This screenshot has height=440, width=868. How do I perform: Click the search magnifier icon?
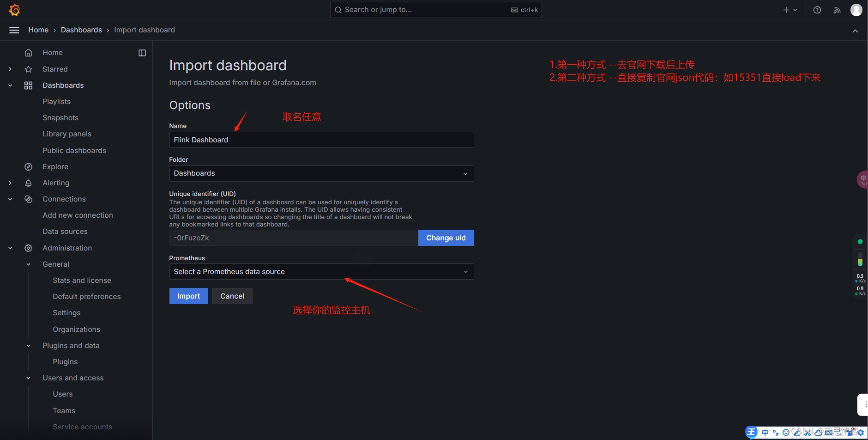338,10
